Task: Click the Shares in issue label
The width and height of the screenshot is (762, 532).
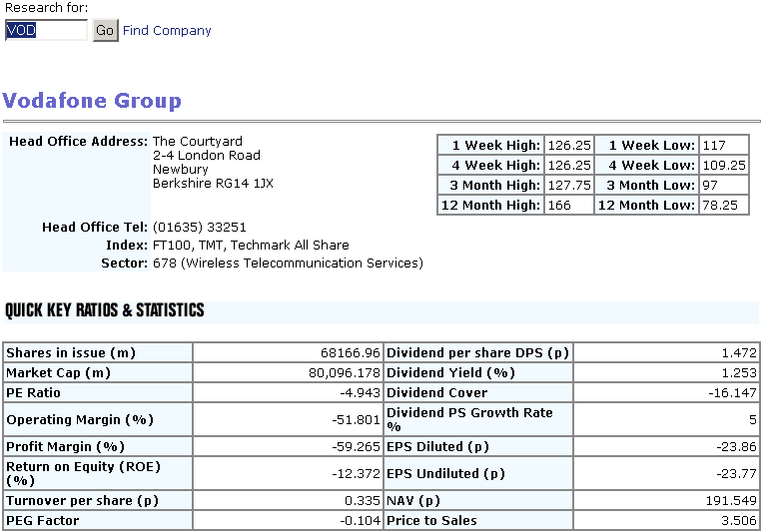Action: pos(71,353)
